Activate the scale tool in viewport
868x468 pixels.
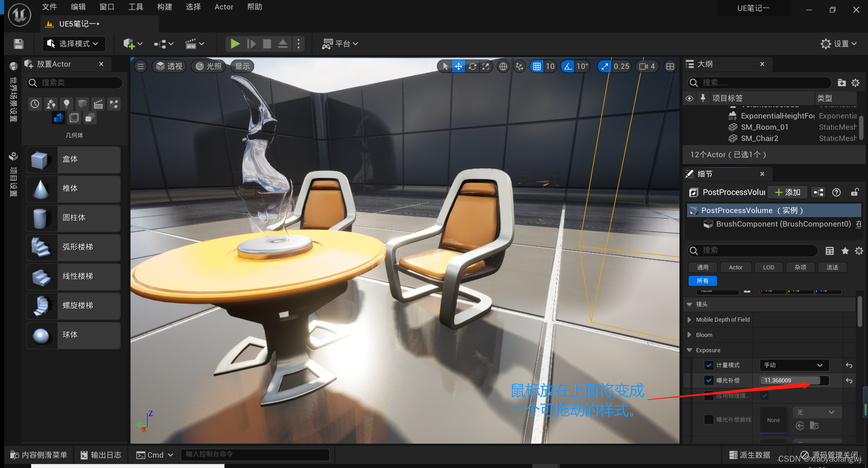(486, 67)
